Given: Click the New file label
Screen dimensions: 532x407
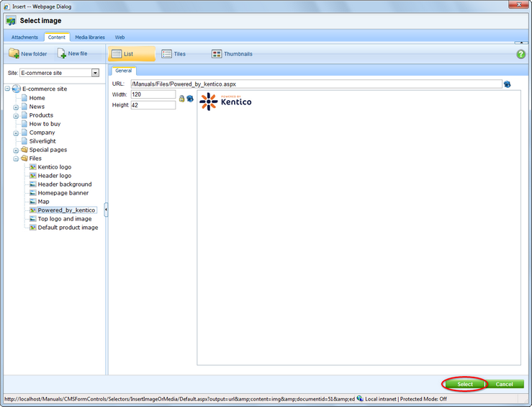Looking at the screenshot, I should coord(78,53).
